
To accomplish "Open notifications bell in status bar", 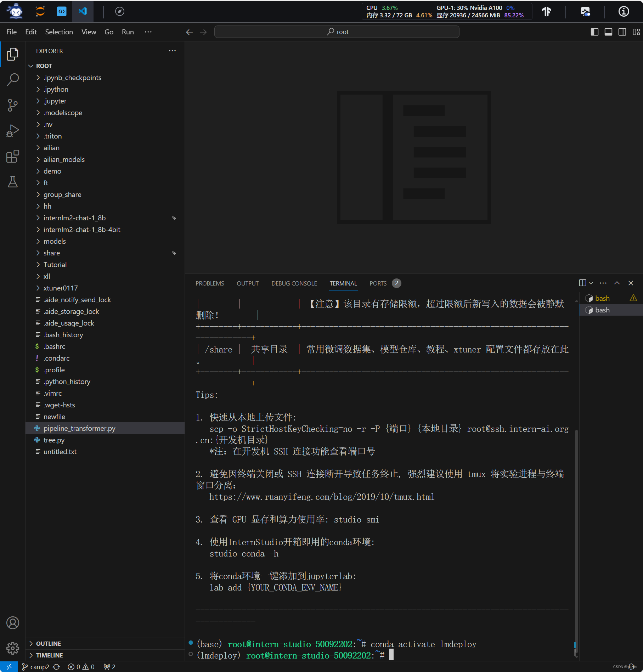I will point(631,667).
